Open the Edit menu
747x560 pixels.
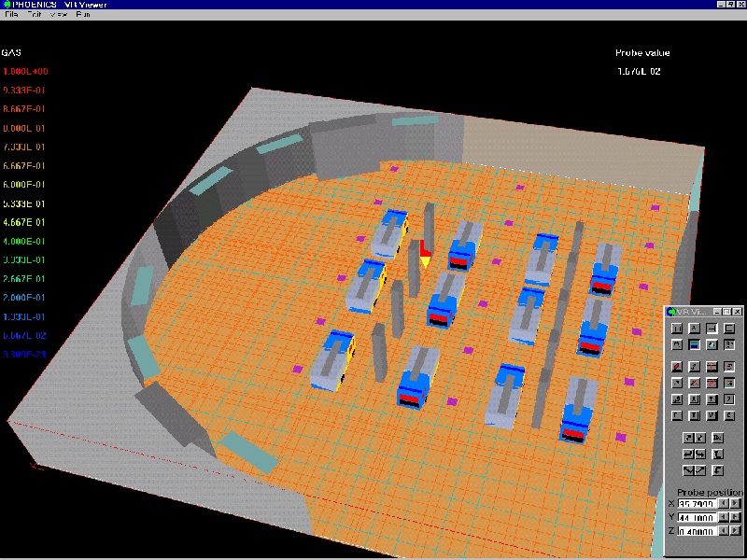pos(34,16)
